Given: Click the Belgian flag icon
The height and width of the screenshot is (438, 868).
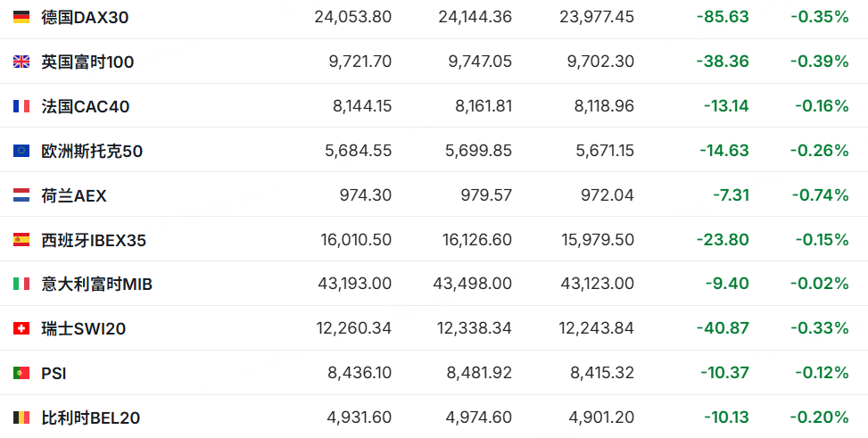Looking at the screenshot, I should [x=21, y=417].
